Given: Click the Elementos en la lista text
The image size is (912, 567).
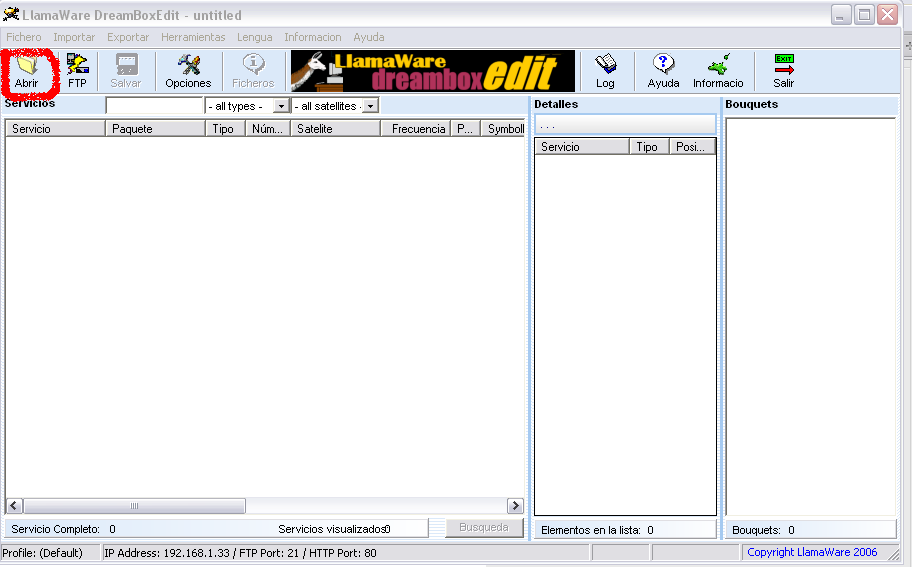Looking at the screenshot, I should click(x=597, y=530).
